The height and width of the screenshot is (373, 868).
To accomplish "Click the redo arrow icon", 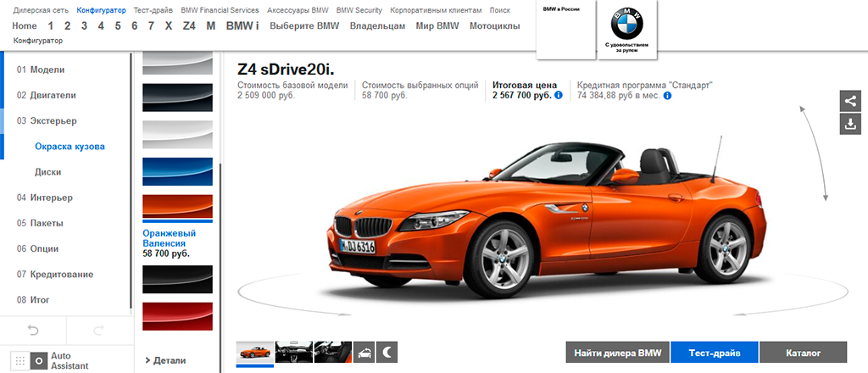I will [99, 331].
